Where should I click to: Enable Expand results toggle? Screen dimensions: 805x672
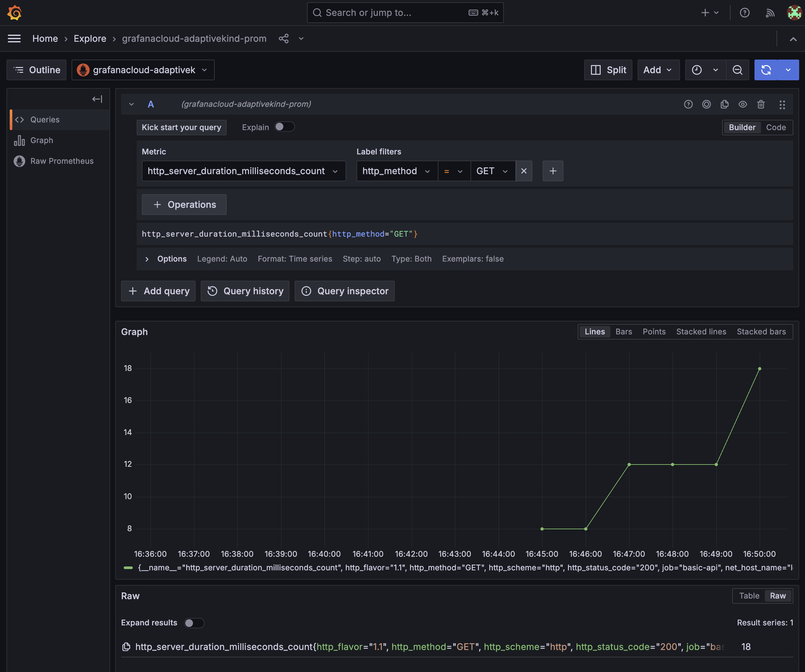[x=194, y=623]
